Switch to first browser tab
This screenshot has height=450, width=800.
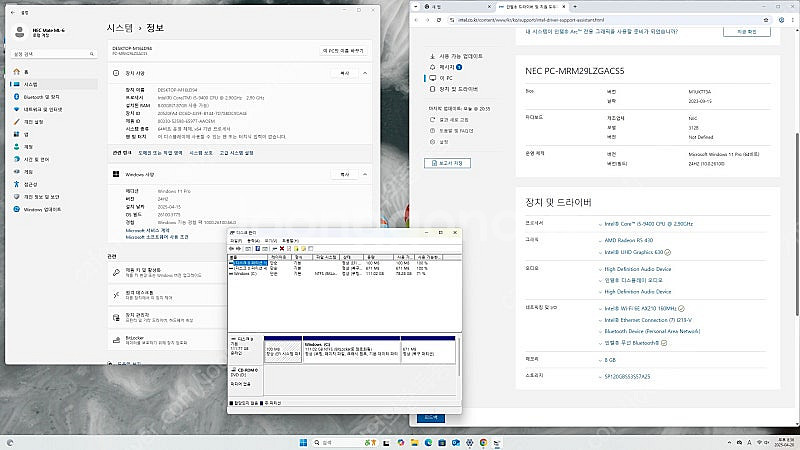[x=457, y=7]
